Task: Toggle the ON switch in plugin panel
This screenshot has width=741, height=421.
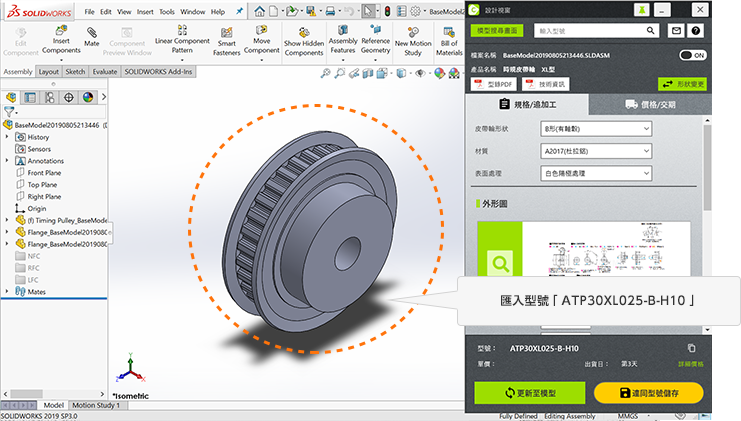Action: click(x=692, y=55)
